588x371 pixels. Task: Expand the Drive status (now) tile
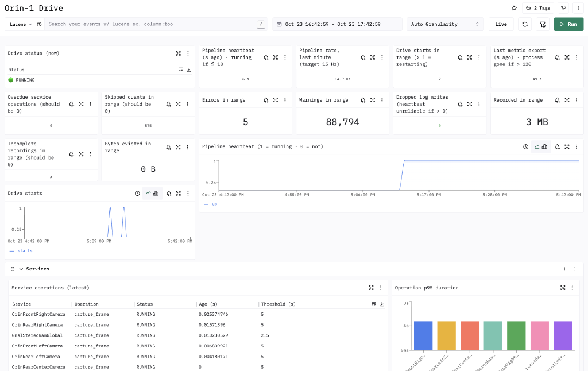pyautogui.click(x=179, y=53)
